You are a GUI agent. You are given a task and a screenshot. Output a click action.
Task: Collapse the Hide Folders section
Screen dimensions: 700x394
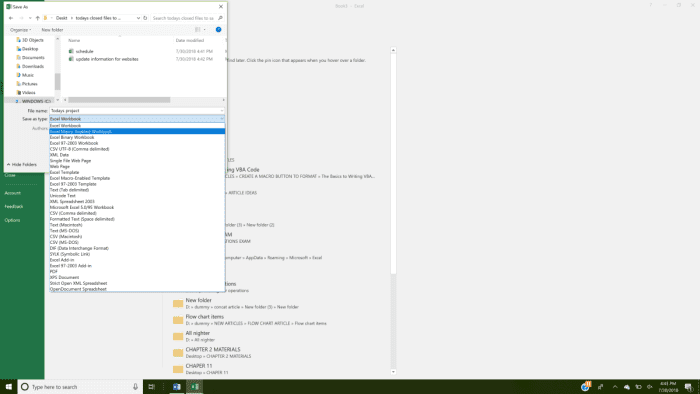tap(21, 165)
